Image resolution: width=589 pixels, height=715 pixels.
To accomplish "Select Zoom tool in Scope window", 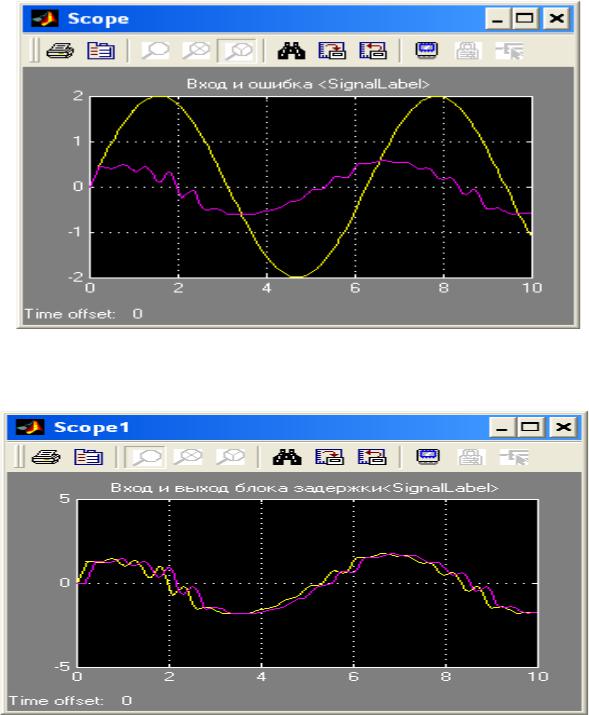I will click(155, 51).
